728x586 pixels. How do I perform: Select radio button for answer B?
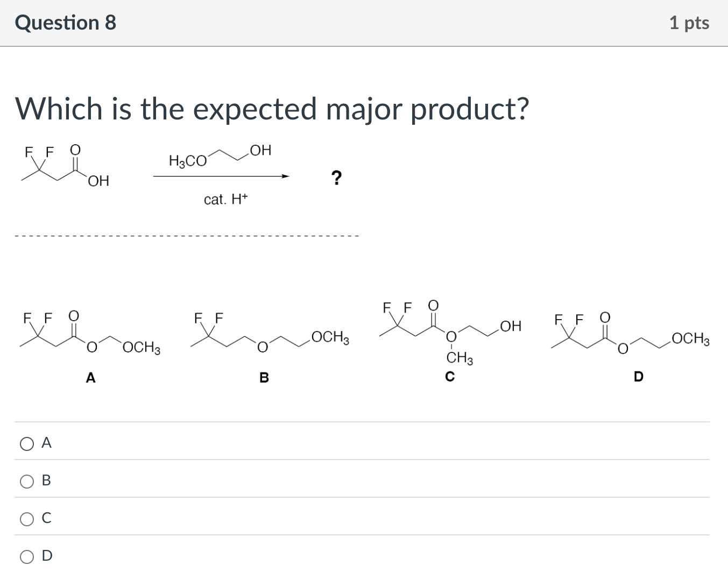coord(27,481)
